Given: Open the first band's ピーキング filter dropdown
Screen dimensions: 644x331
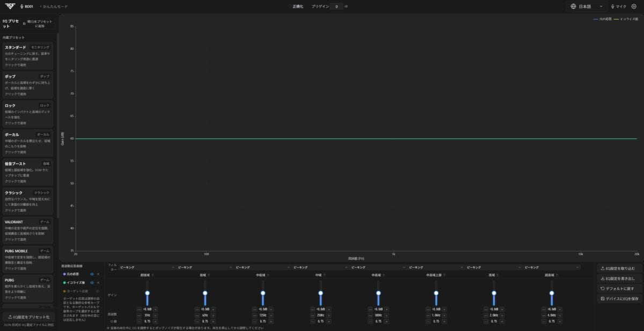Looking at the screenshot, I should click(x=147, y=267).
